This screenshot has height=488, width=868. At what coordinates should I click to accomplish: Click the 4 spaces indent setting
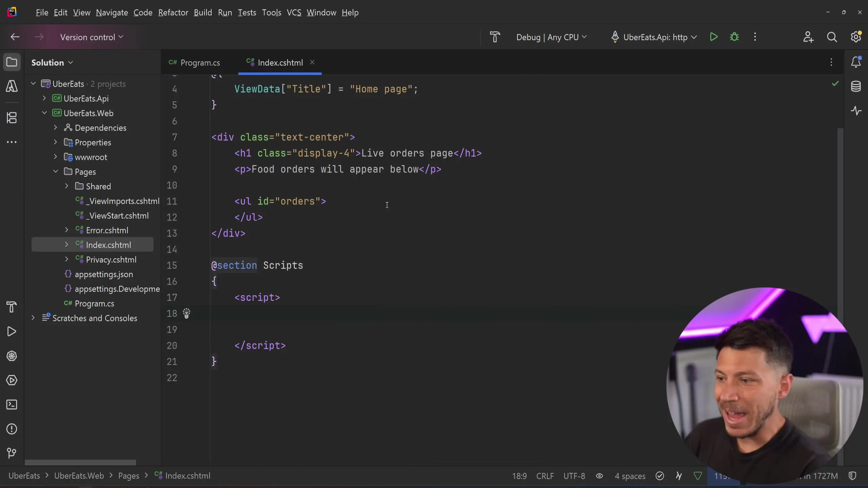(630, 476)
